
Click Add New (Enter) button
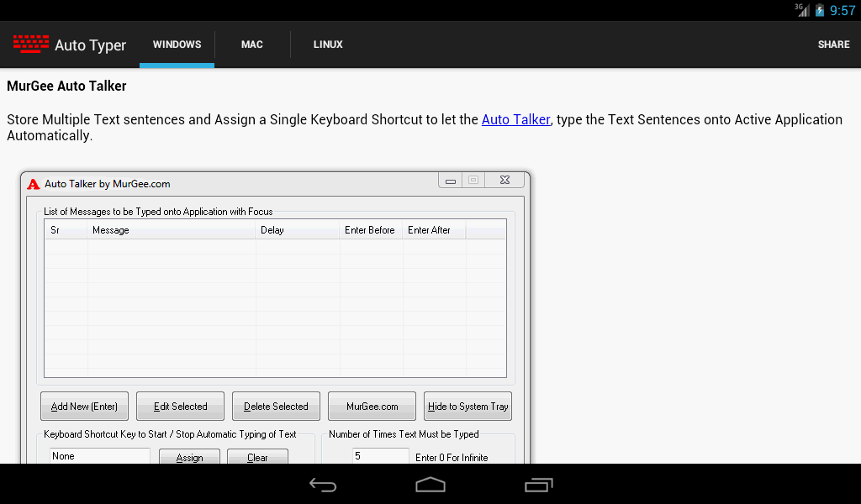click(85, 407)
